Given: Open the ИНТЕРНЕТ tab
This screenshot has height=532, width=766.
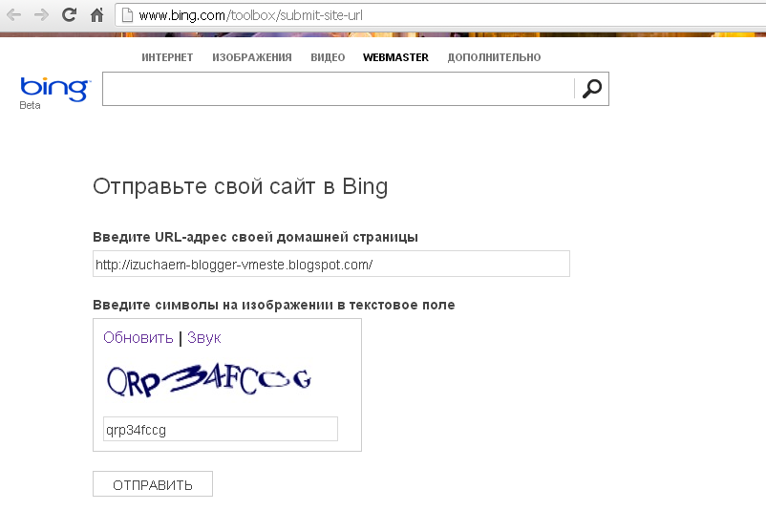Looking at the screenshot, I should tap(167, 57).
